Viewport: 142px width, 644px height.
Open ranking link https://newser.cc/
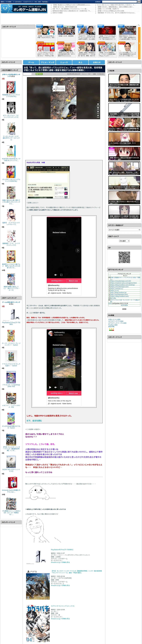[x=117, y=289]
